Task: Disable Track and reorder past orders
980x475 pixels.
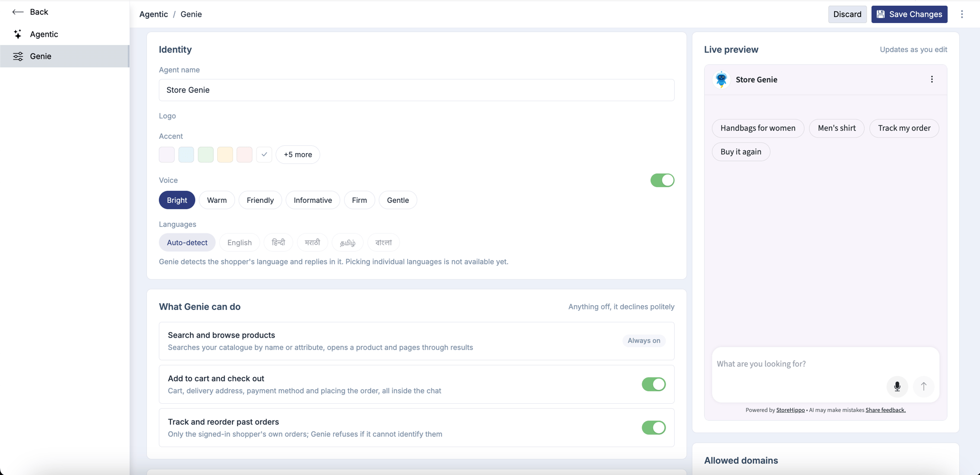Action: (654, 428)
